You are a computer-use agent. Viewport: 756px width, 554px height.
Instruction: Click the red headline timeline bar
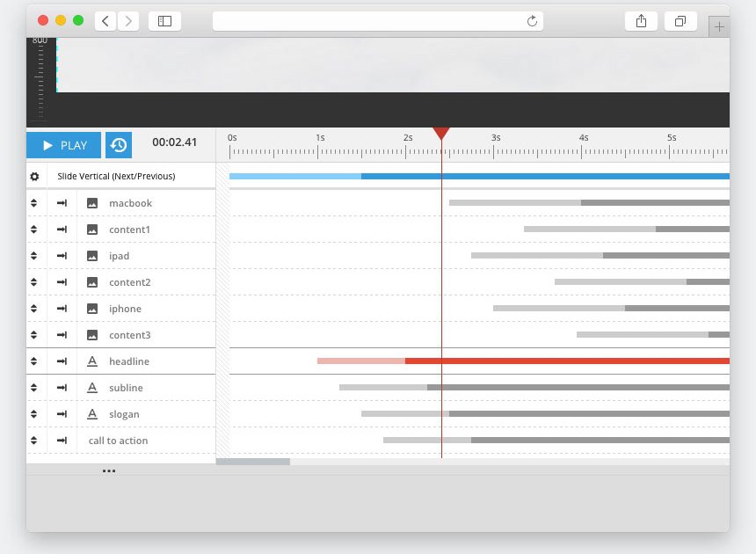(523, 361)
